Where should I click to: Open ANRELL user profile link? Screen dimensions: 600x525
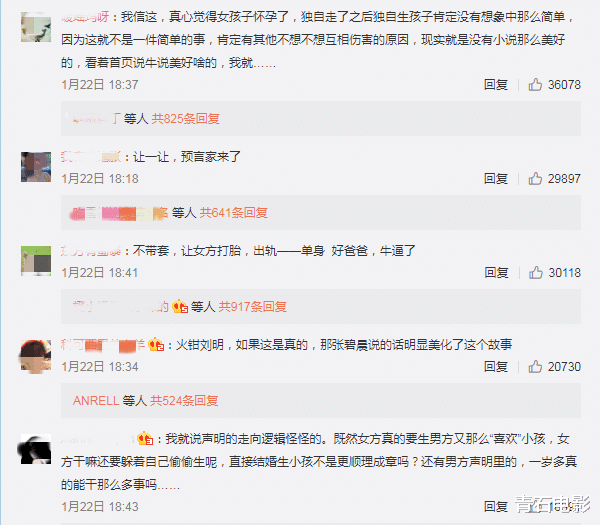96,401
